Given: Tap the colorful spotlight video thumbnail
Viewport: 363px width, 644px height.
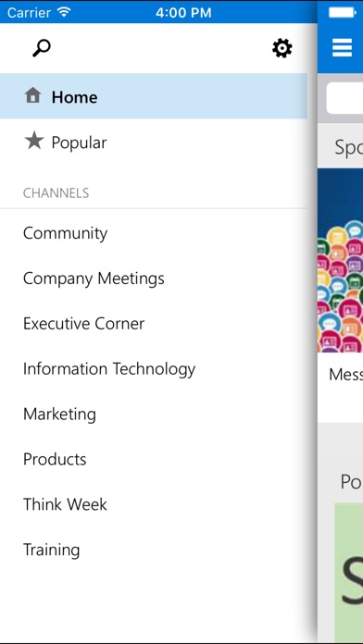Looking at the screenshot, I should click(x=341, y=260).
